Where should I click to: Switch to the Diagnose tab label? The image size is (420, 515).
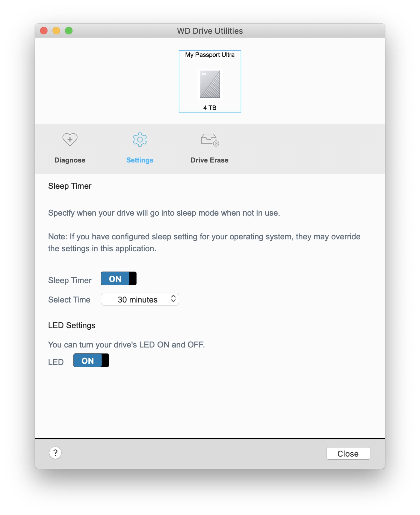[70, 160]
